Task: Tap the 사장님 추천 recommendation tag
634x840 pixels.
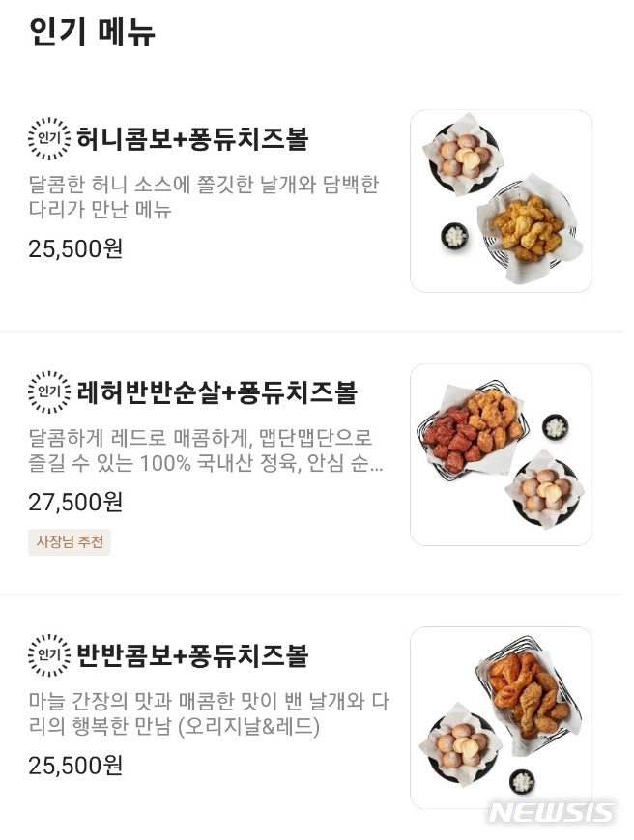Action: [x=68, y=543]
